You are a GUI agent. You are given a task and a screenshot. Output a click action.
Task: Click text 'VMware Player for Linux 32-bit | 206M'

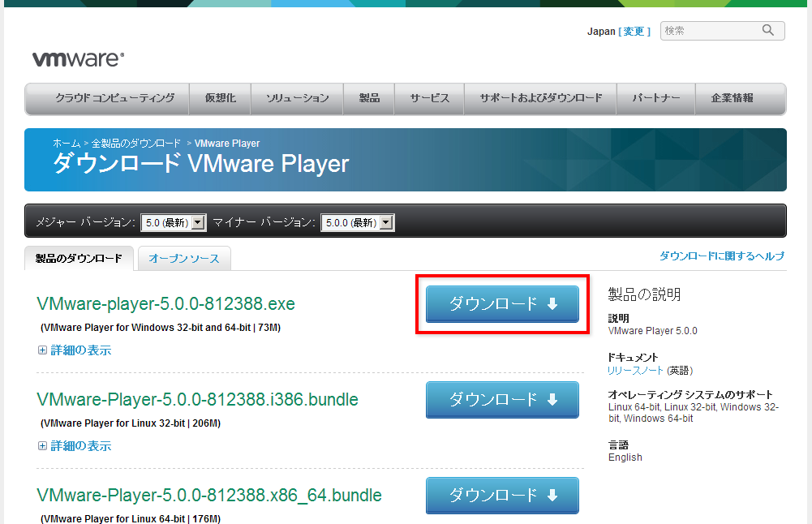tap(131, 423)
